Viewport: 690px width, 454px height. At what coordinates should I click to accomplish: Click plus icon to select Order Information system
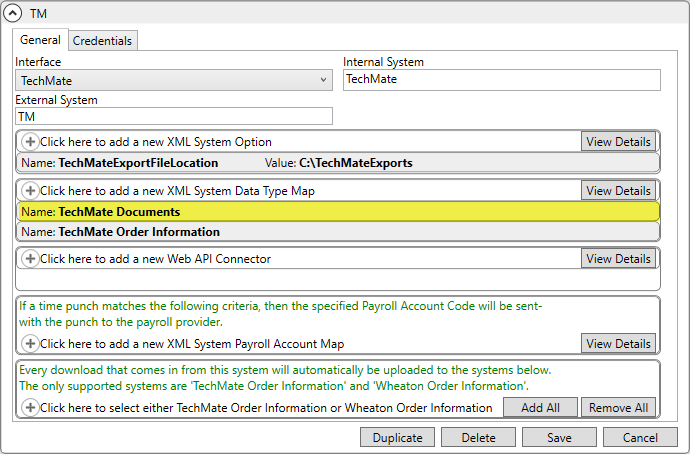[x=30, y=408]
